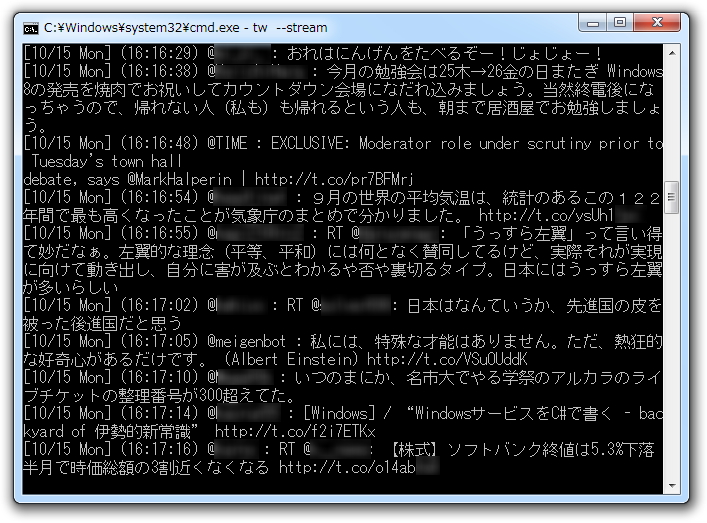Click the scrollbar down arrow
The width and height of the screenshot is (707, 523).
[x=672, y=486]
